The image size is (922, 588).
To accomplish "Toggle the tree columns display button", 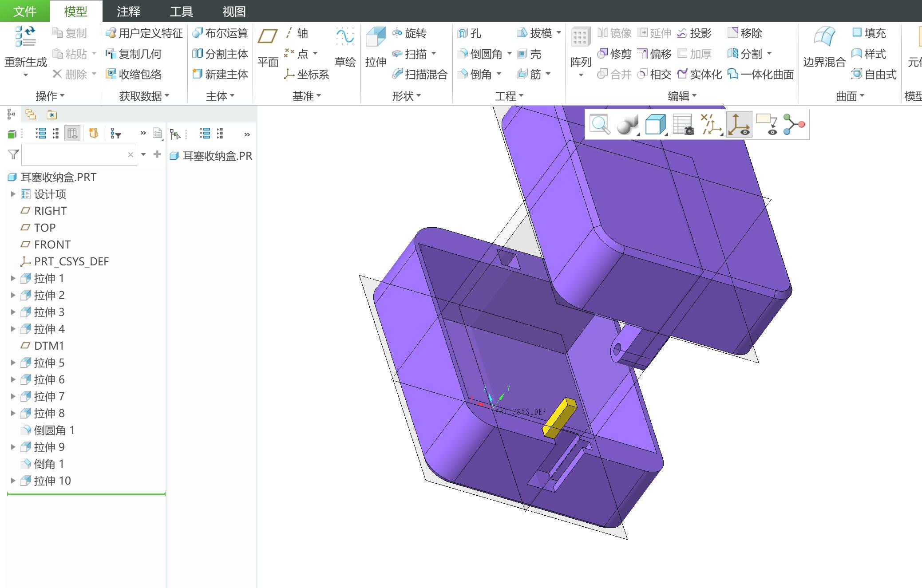I will click(72, 133).
